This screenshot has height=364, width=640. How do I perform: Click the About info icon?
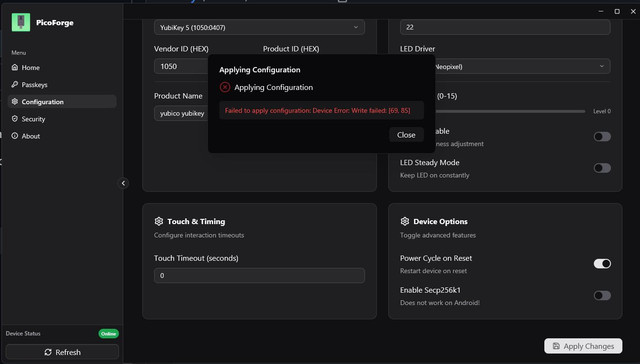coord(15,136)
